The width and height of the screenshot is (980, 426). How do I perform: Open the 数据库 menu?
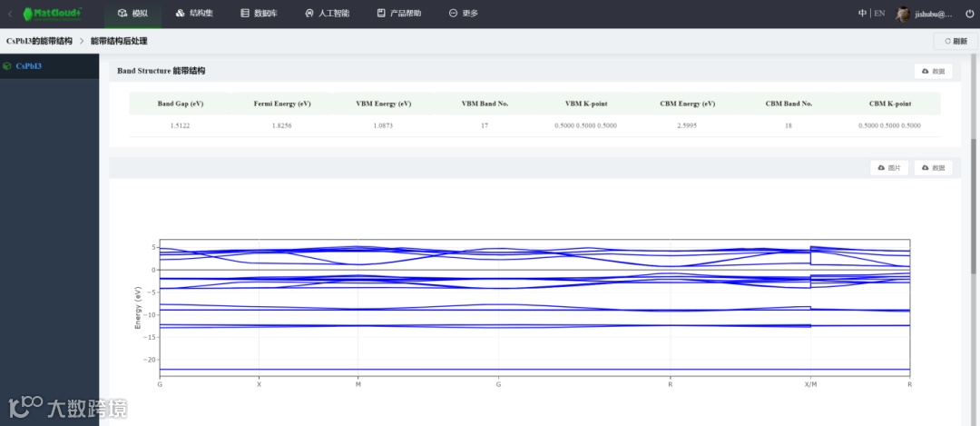(260, 13)
